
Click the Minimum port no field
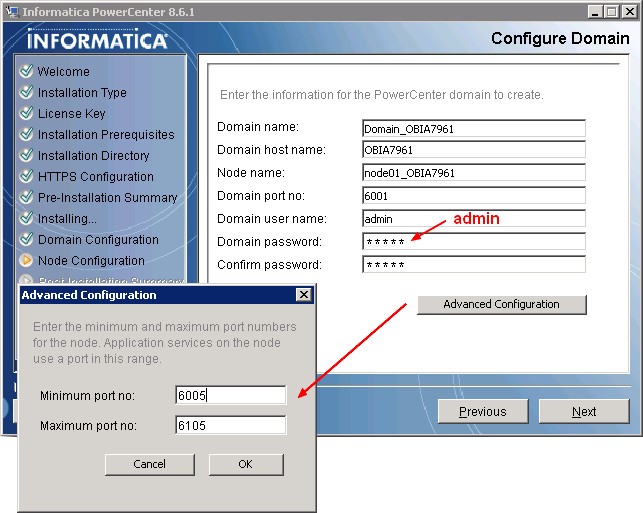230,395
